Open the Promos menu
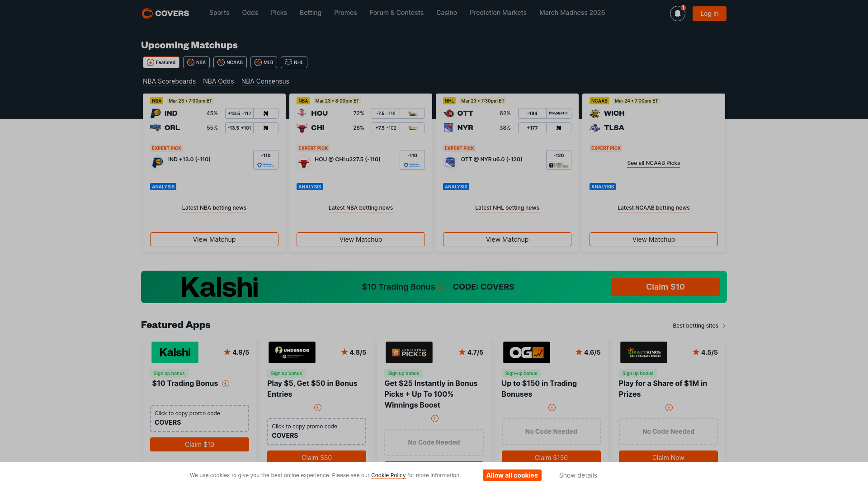This screenshot has height=488, width=868. coord(345,13)
